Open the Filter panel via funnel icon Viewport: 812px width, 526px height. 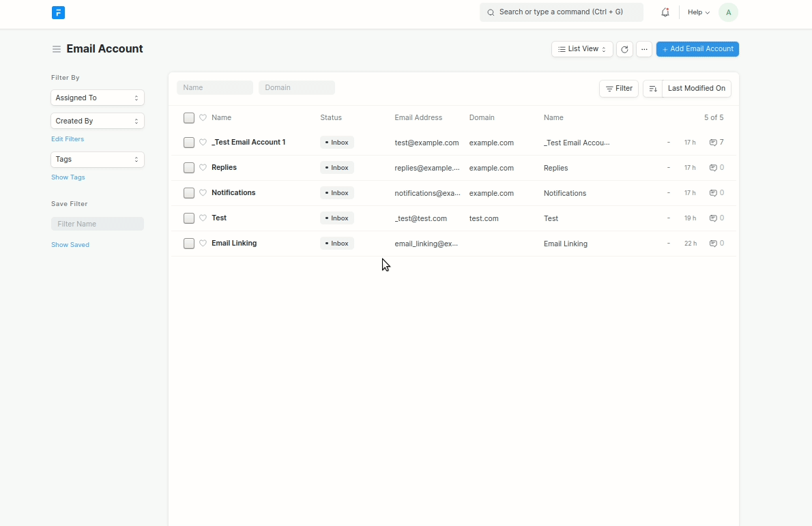(618, 88)
